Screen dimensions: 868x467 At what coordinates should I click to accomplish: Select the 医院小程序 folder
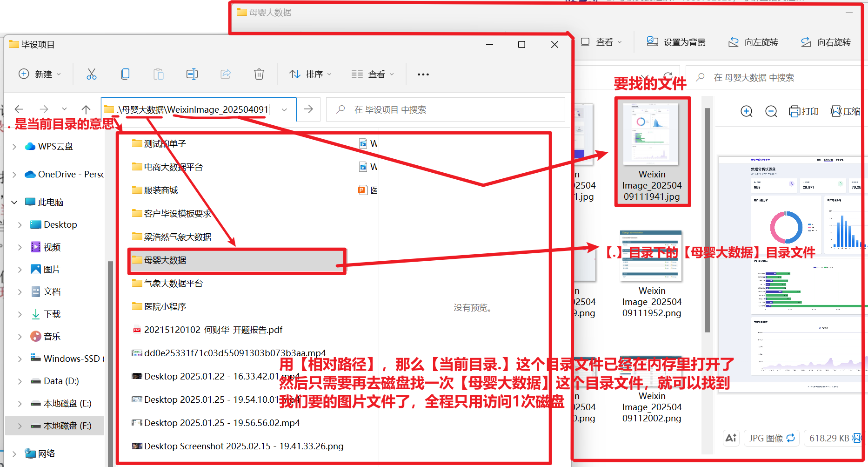(159, 307)
